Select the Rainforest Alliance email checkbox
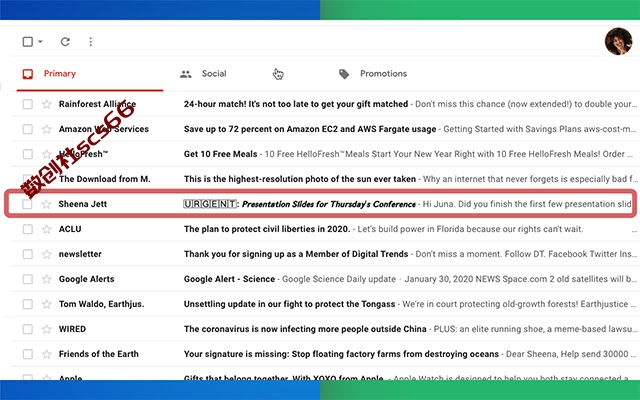 28,104
